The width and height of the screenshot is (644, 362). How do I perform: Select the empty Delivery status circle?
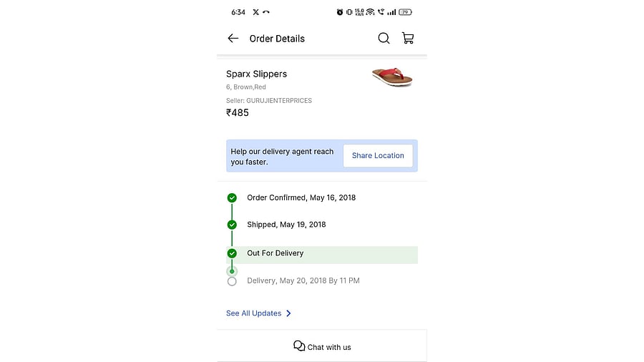pyautogui.click(x=232, y=281)
